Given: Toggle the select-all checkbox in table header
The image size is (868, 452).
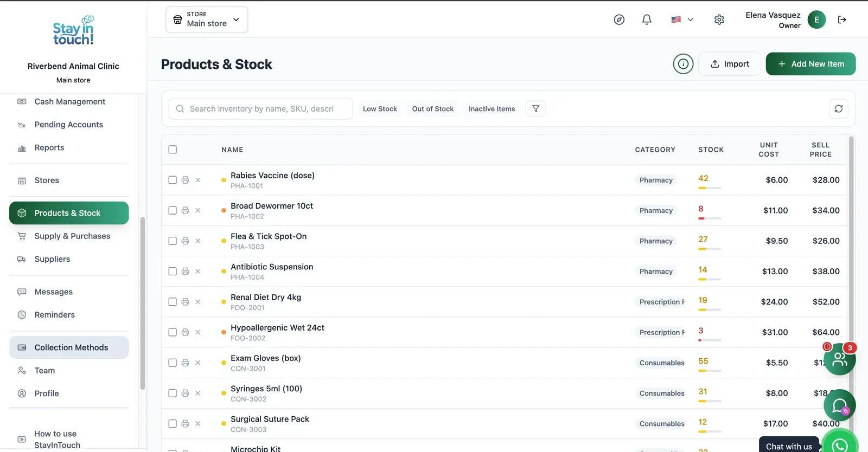Looking at the screenshot, I should [173, 150].
